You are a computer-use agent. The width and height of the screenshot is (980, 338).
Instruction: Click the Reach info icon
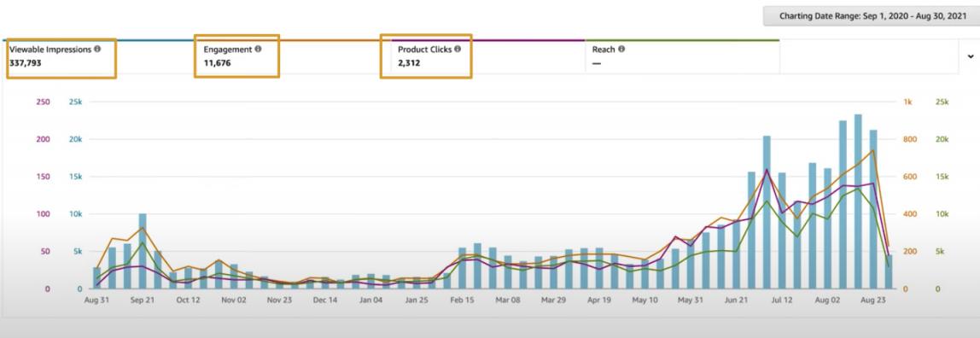pos(621,49)
